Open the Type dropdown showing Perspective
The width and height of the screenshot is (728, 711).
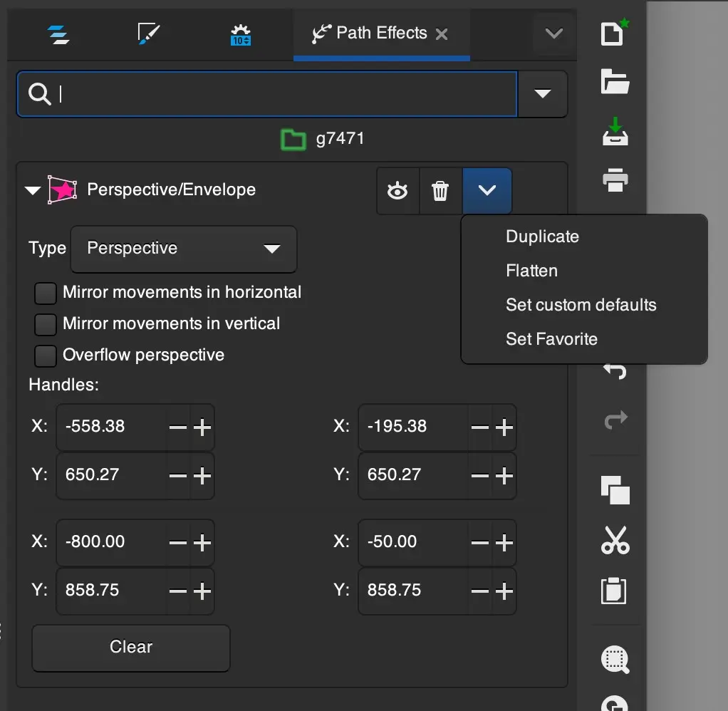(x=184, y=249)
